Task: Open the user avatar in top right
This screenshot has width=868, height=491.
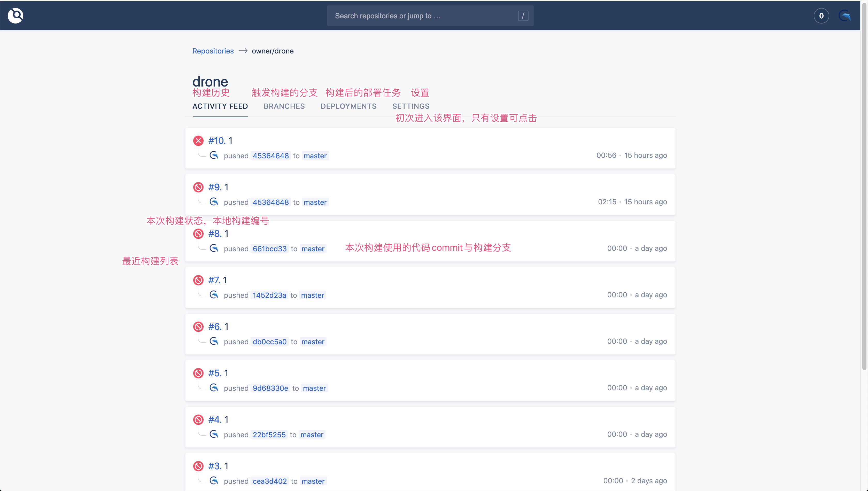Action: pyautogui.click(x=845, y=16)
